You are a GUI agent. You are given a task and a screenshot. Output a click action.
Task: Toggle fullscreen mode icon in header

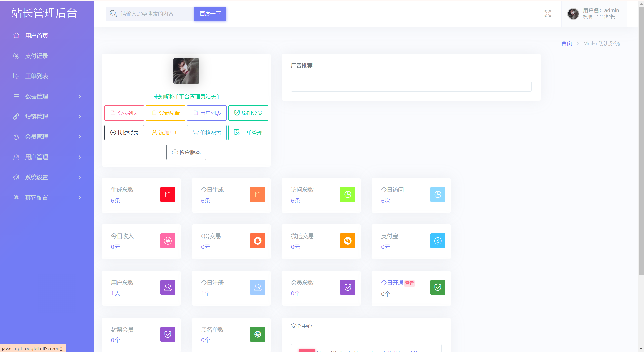[548, 14]
